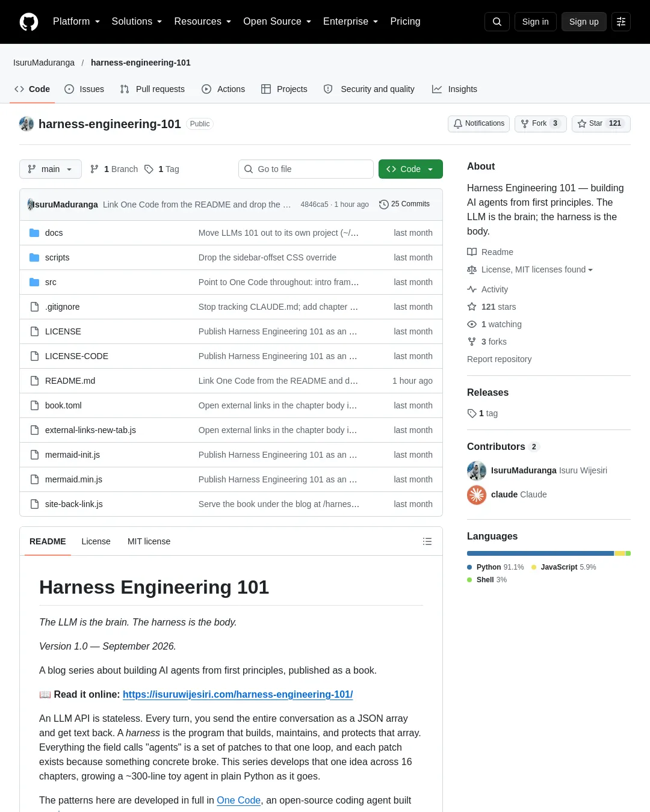Expand the Platform menu
Viewport: 650px width, 812px height.
76,22
